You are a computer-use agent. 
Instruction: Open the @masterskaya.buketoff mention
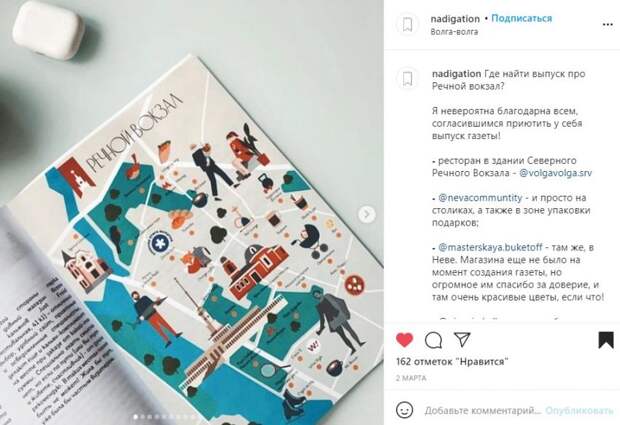coord(490,247)
